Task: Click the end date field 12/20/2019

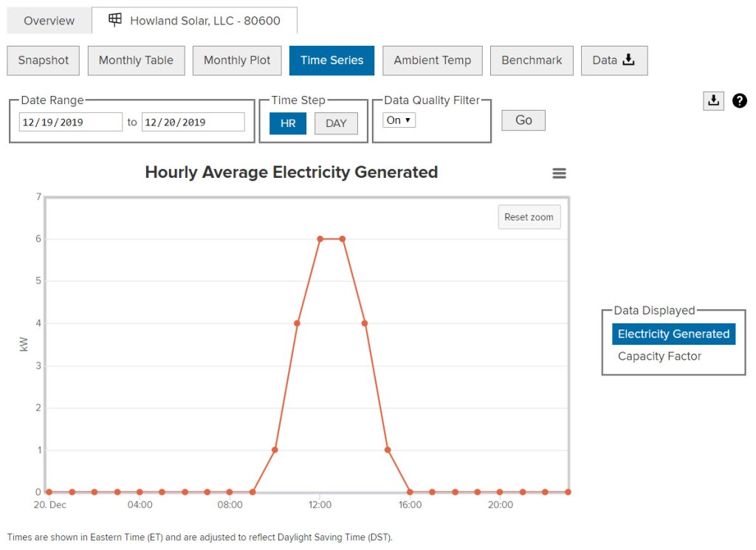Action: pos(193,123)
